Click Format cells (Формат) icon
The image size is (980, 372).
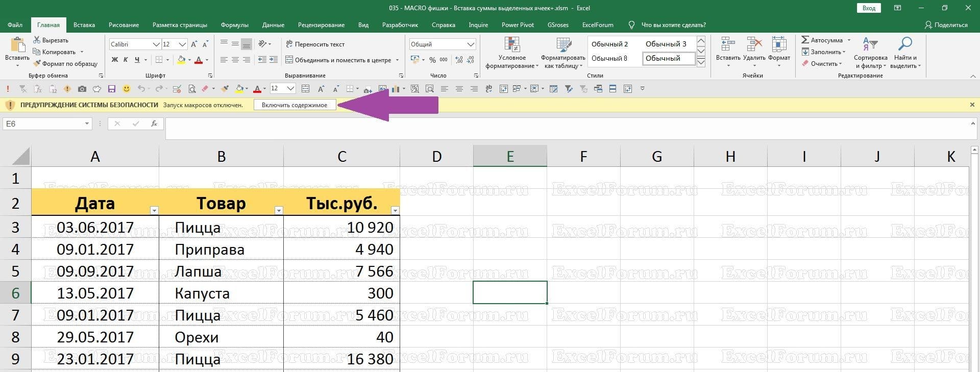click(x=779, y=45)
